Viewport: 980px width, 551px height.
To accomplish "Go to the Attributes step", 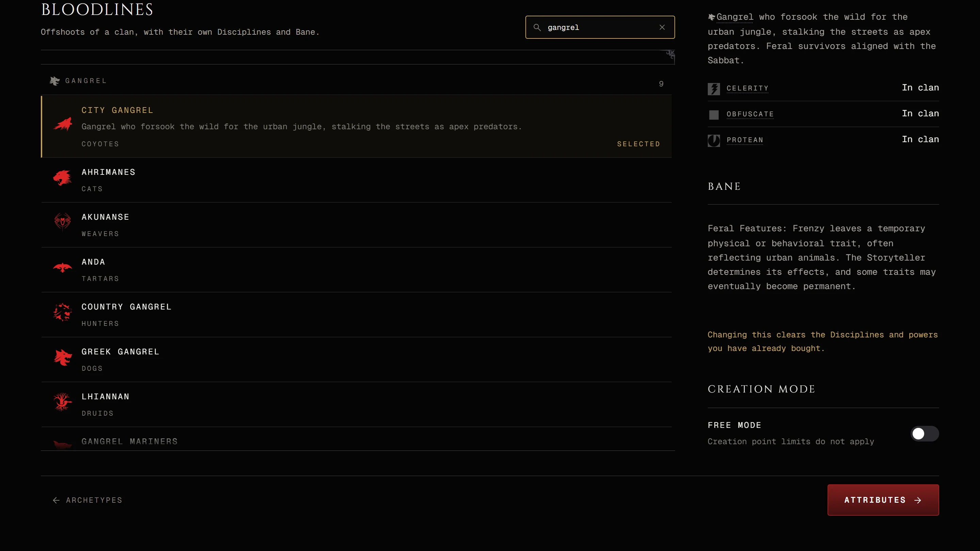I will [x=883, y=500].
